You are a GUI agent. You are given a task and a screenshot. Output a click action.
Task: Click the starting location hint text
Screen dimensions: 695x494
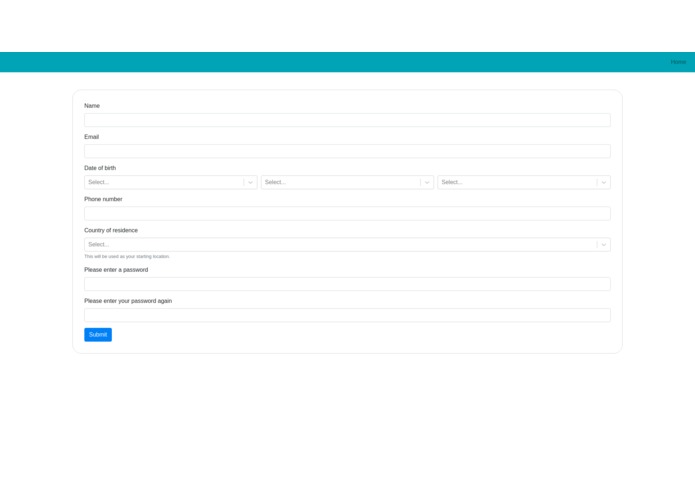coord(127,257)
